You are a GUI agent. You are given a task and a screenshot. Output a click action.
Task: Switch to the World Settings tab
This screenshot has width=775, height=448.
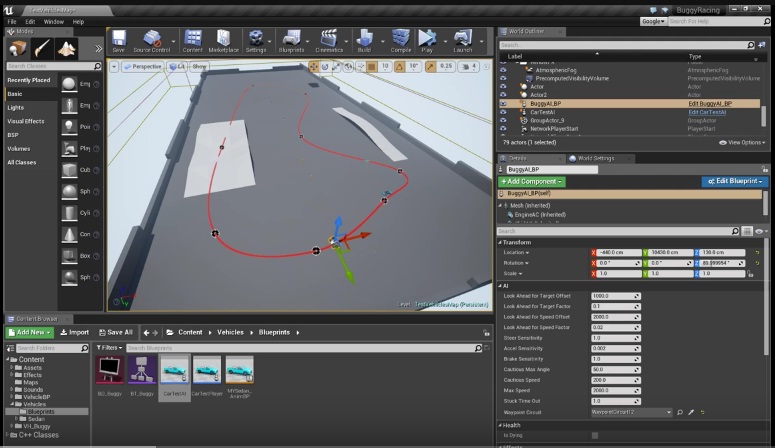tap(596, 158)
